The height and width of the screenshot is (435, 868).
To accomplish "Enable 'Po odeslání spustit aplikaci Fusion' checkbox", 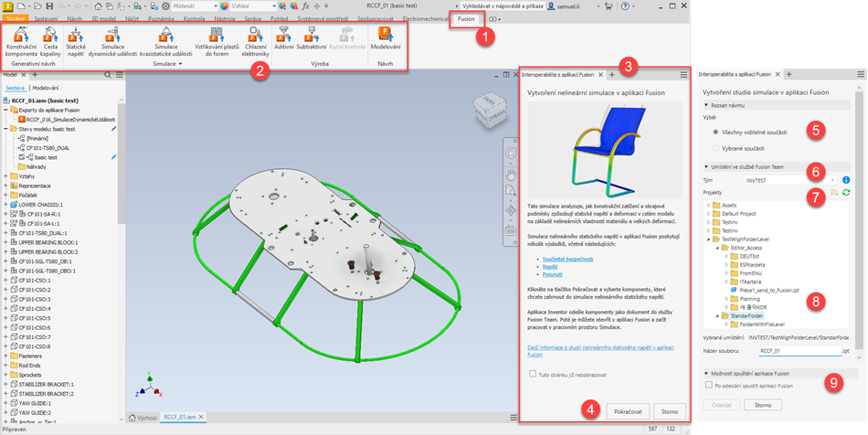I will pos(709,385).
